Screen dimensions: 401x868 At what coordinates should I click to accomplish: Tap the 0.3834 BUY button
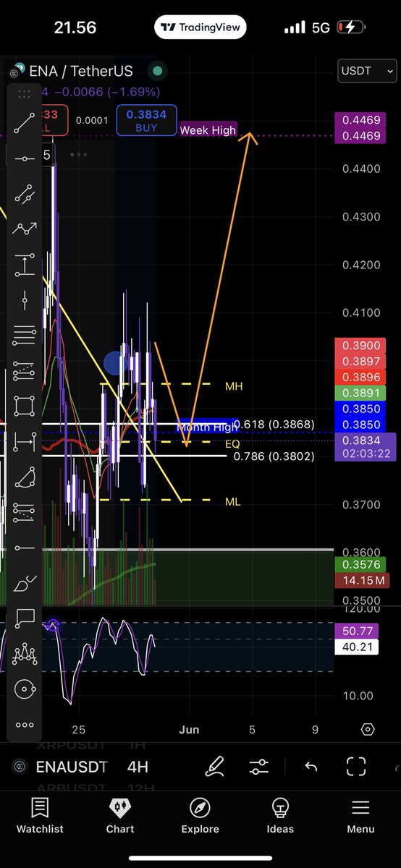pos(146,120)
